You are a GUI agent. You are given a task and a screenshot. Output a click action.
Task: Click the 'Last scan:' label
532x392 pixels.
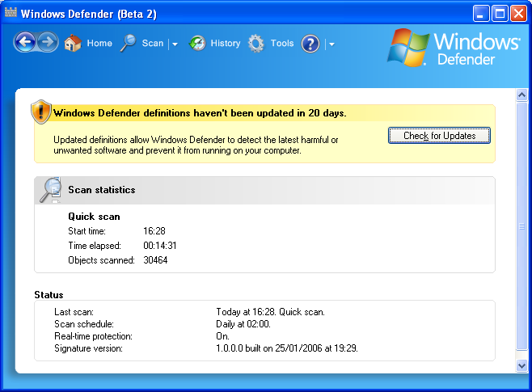point(74,312)
